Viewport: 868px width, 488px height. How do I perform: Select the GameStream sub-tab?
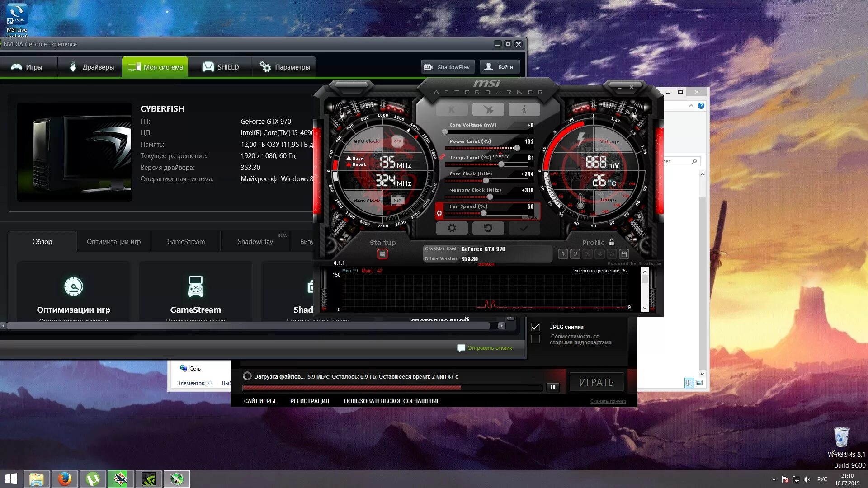coord(186,242)
